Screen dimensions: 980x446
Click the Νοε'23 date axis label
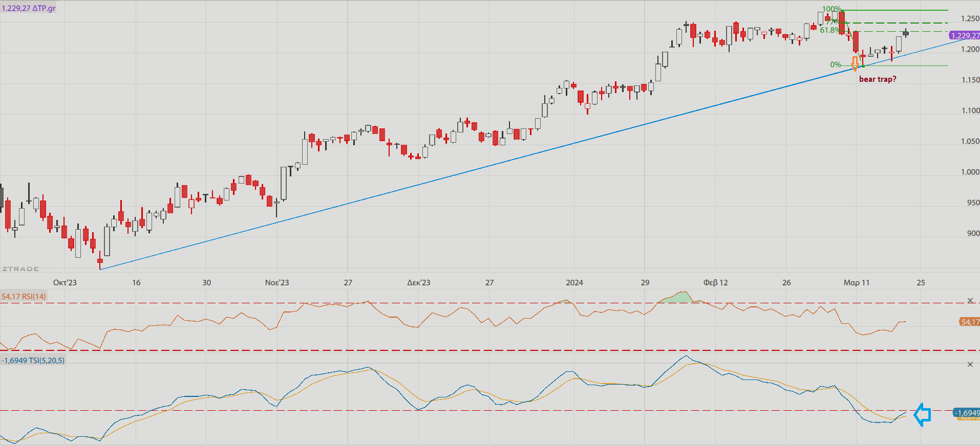[x=277, y=282]
